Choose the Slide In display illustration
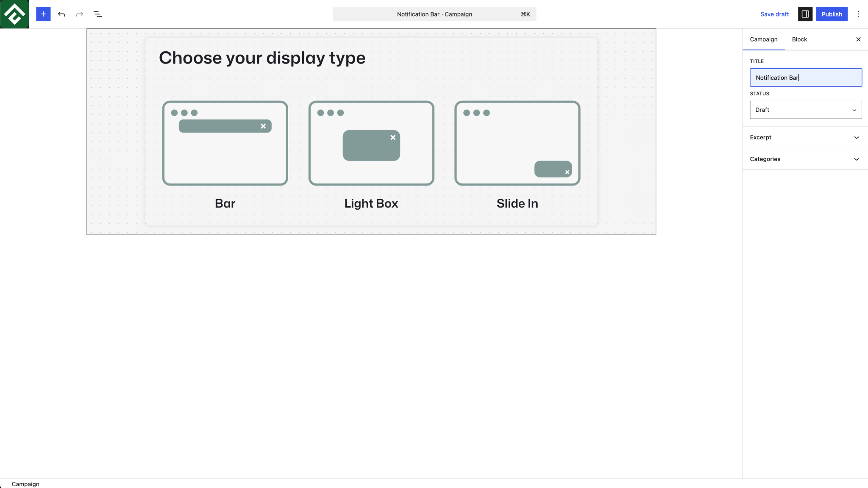The width and height of the screenshot is (868, 488). pyautogui.click(x=517, y=143)
